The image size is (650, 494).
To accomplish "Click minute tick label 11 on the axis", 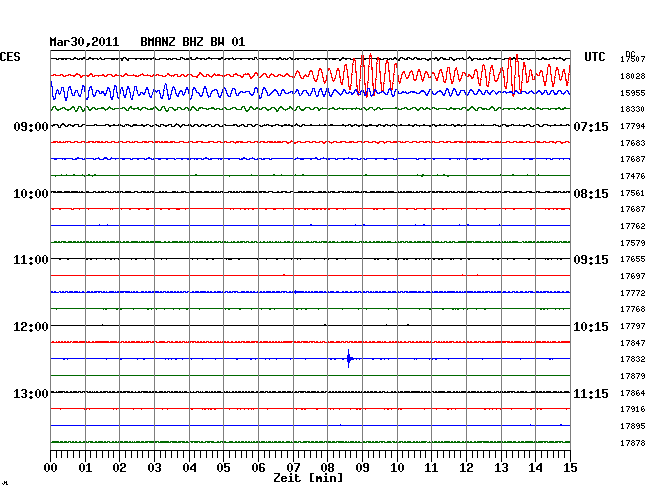I will [431, 468].
